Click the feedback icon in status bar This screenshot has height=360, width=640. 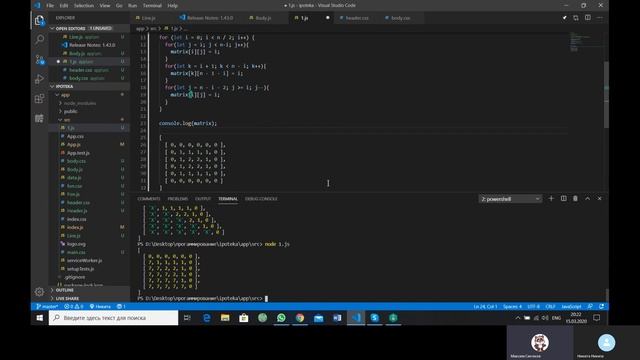pos(590,306)
